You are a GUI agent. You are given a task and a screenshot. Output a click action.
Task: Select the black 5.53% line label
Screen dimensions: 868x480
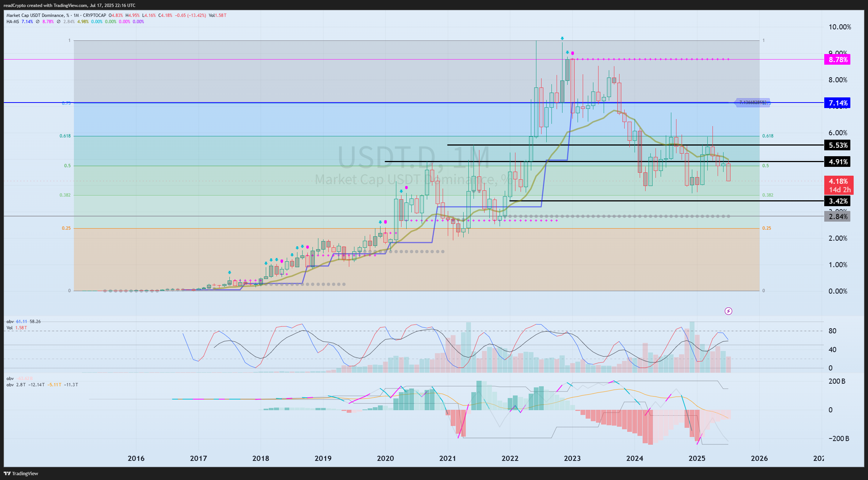(838, 145)
